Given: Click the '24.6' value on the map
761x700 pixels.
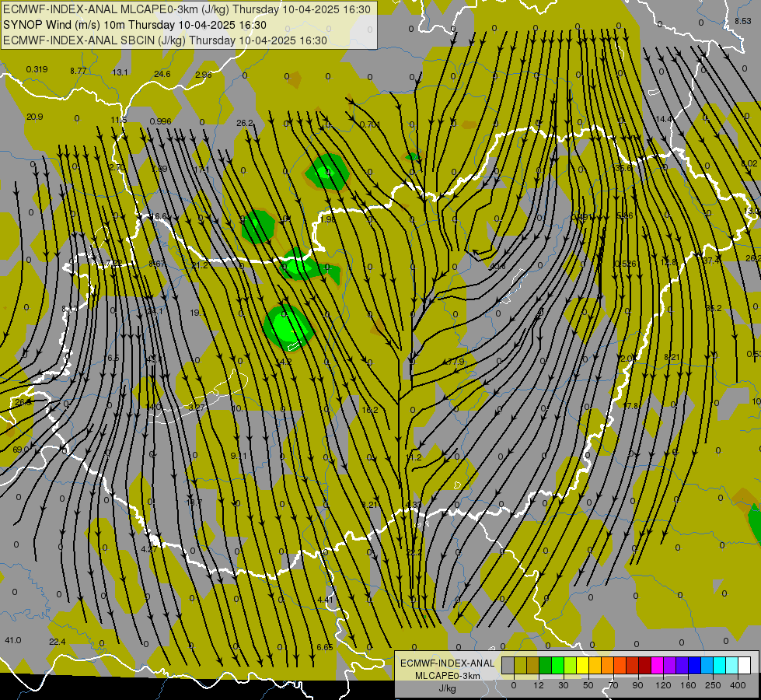Looking at the screenshot, I should [x=162, y=74].
